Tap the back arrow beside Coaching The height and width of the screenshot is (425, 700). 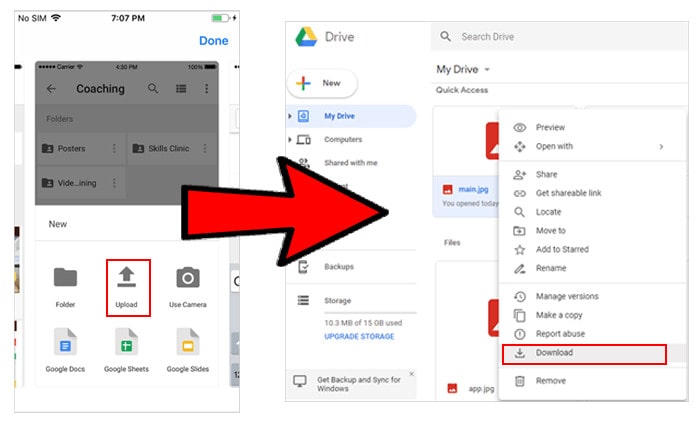pyautogui.click(x=51, y=88)
